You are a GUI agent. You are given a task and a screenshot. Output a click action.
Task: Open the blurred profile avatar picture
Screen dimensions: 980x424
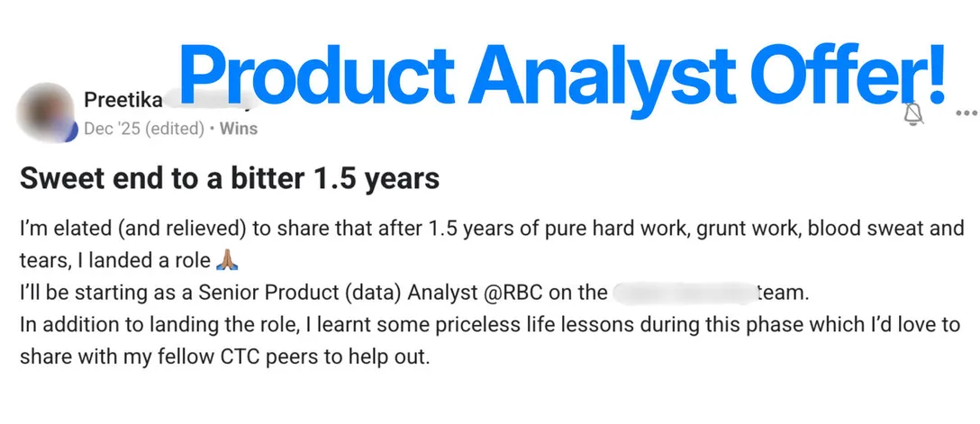point(45,113)
